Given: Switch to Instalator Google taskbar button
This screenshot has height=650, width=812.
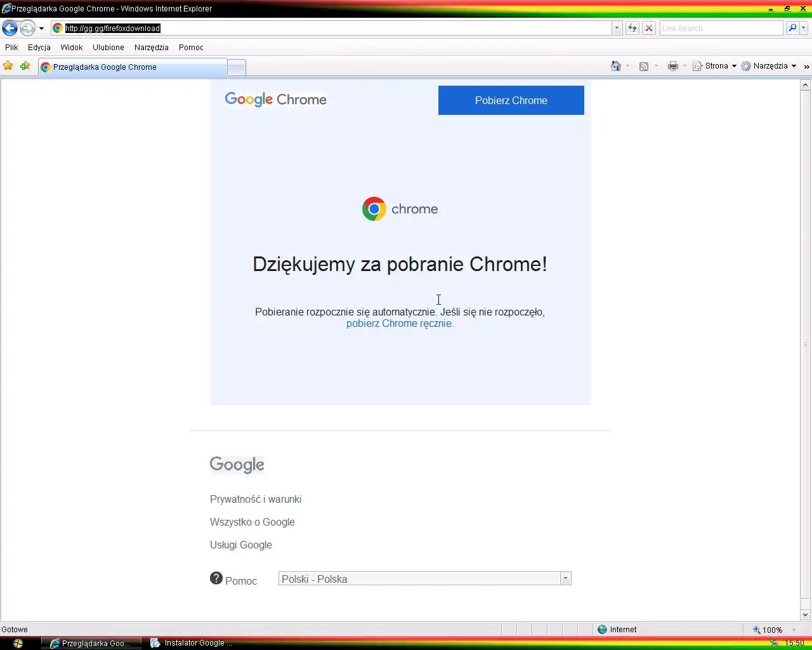Looking at the screenshot, I should coord(192,643).
